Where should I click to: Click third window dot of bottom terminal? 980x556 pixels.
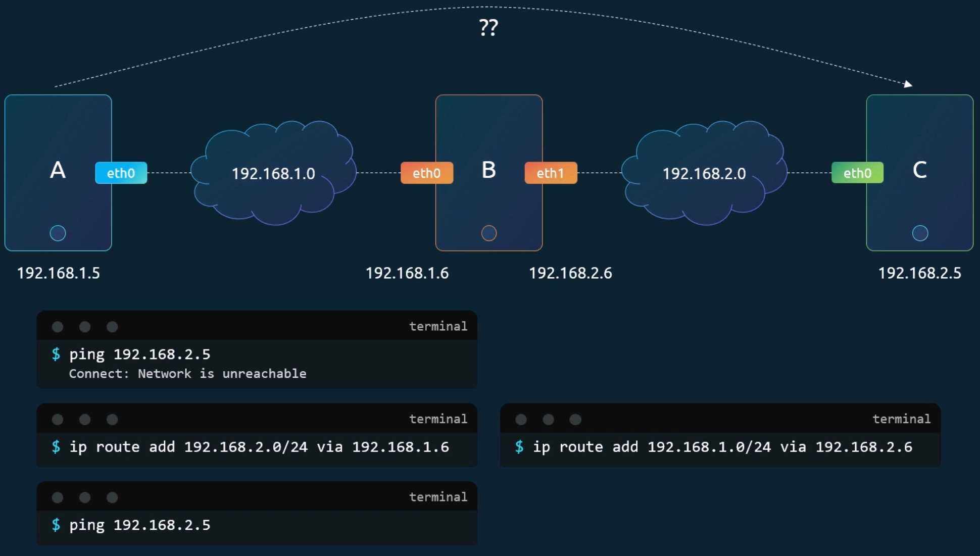112,497
